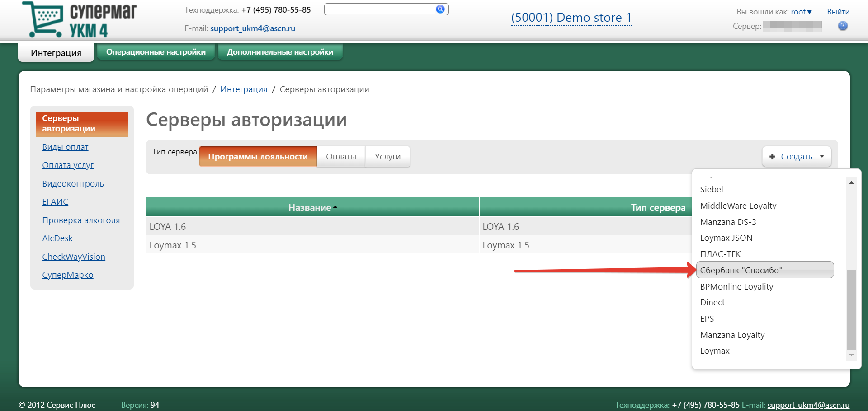Click the dropdown list scrollbar thumb

click(851, 309)
